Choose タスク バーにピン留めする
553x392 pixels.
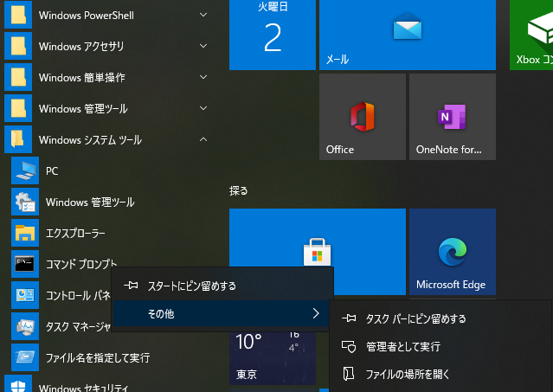pos(440,319)
